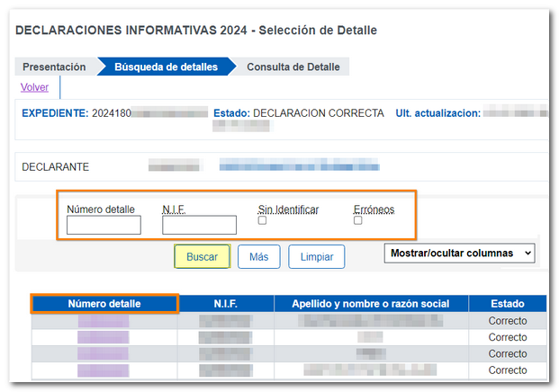559x392 pixels.
Task: Click the Volver link
Action: [34, 87]
